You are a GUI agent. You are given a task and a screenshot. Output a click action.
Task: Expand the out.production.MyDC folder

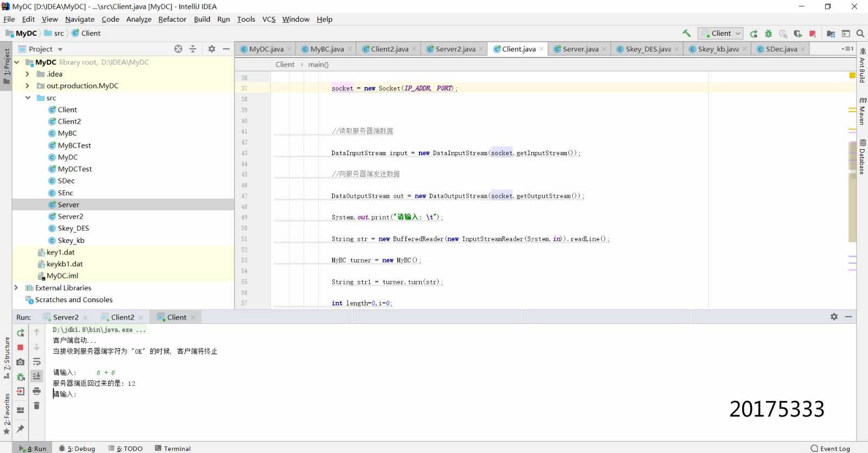click(27, 86)
